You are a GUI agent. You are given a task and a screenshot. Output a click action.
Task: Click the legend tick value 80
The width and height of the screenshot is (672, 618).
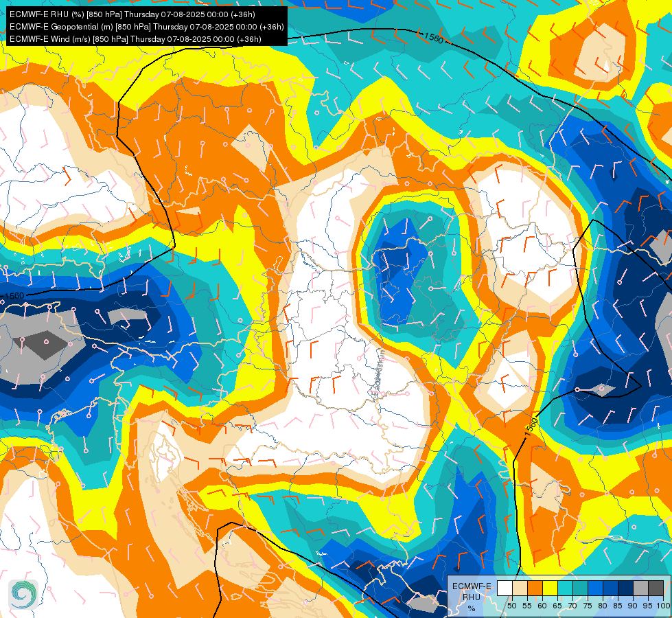[x=603, y=606]
